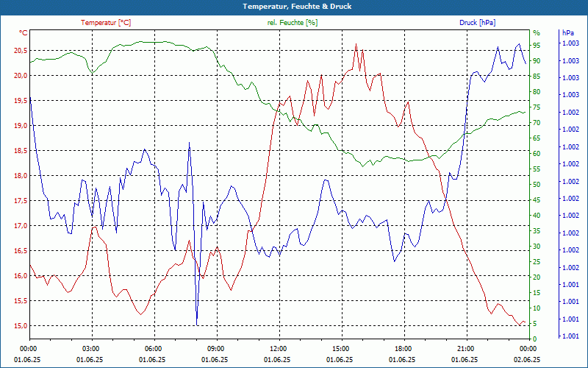Click temperature tick value '18,0'

[x=21, y=176]
